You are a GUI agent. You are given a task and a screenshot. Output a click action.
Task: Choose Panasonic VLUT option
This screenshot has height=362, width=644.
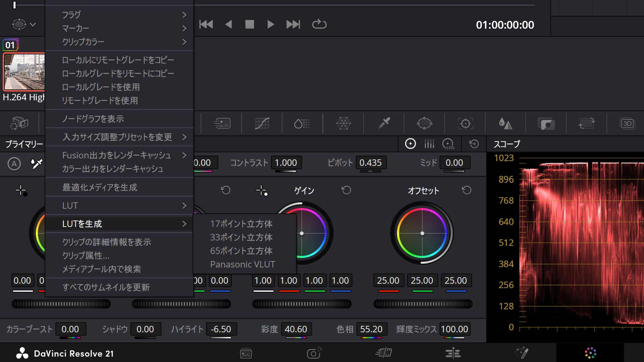245,264
